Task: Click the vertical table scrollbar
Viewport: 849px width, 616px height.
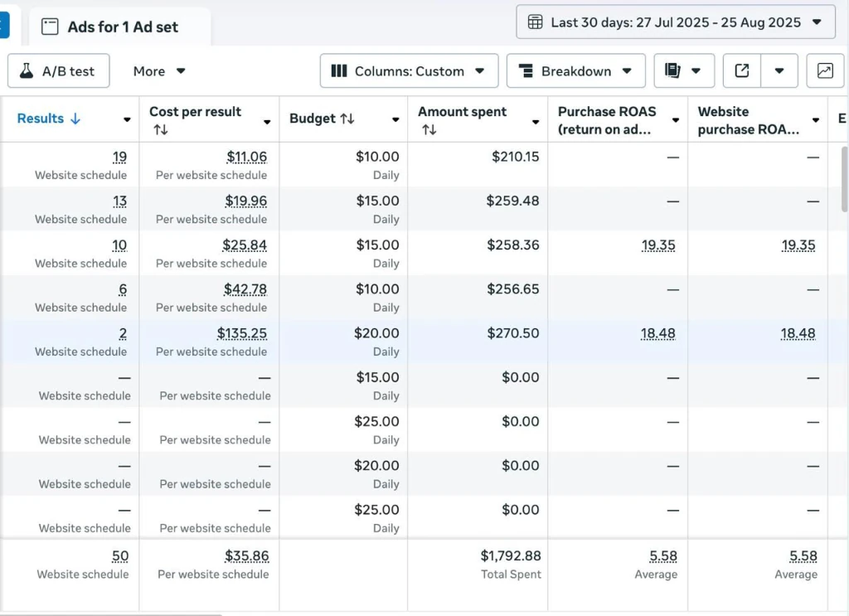Action: tap(845, 178)
